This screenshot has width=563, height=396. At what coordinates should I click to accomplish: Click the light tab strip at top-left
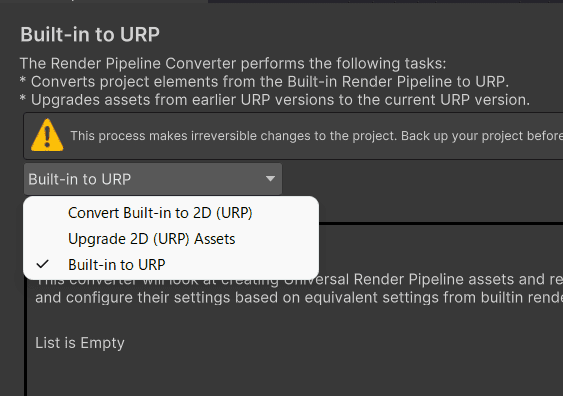(x=104, y=1)
